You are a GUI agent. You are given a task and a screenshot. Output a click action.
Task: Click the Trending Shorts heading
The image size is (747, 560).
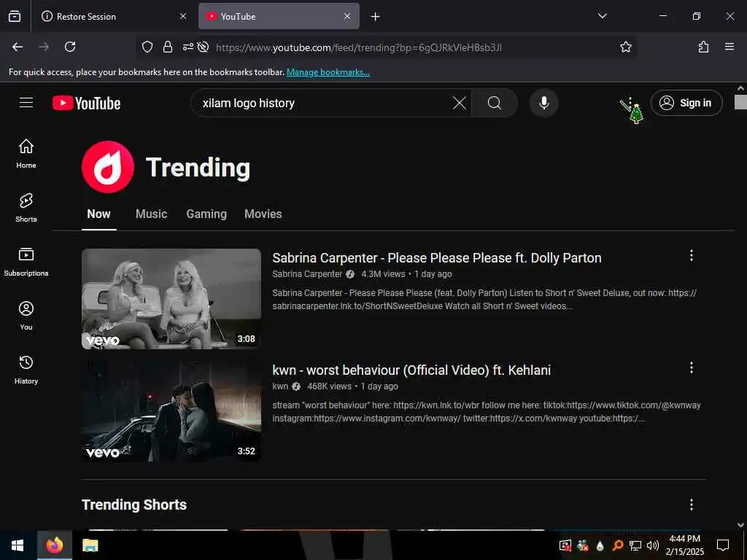click(x=134, y=505)
